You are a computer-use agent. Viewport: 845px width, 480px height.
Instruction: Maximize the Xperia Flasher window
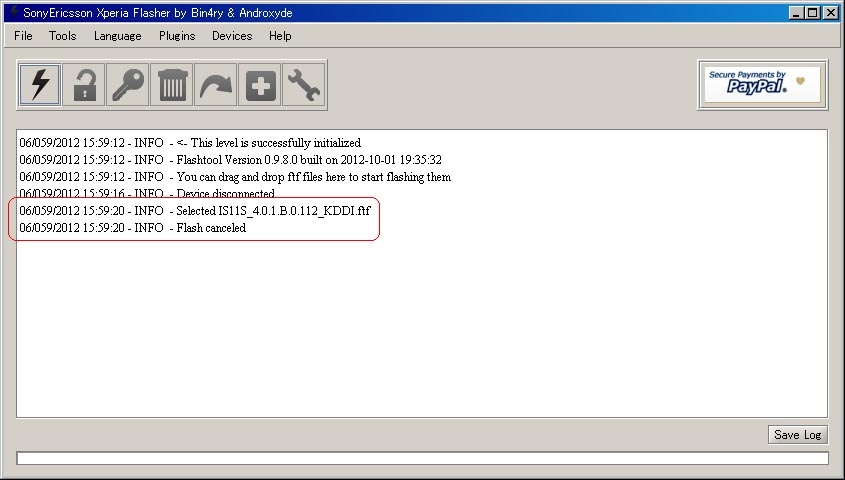point(813,12)
